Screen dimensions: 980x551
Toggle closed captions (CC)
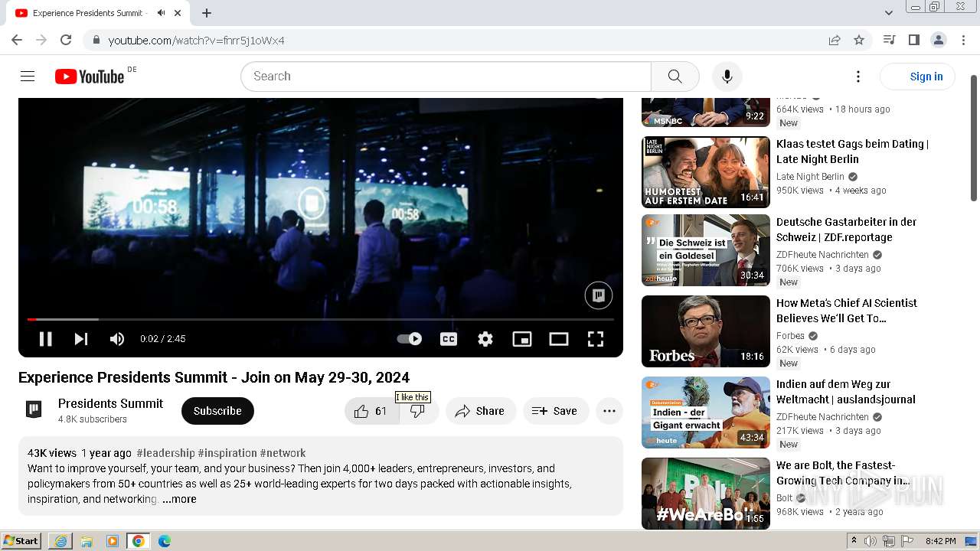tap(449, 339)
